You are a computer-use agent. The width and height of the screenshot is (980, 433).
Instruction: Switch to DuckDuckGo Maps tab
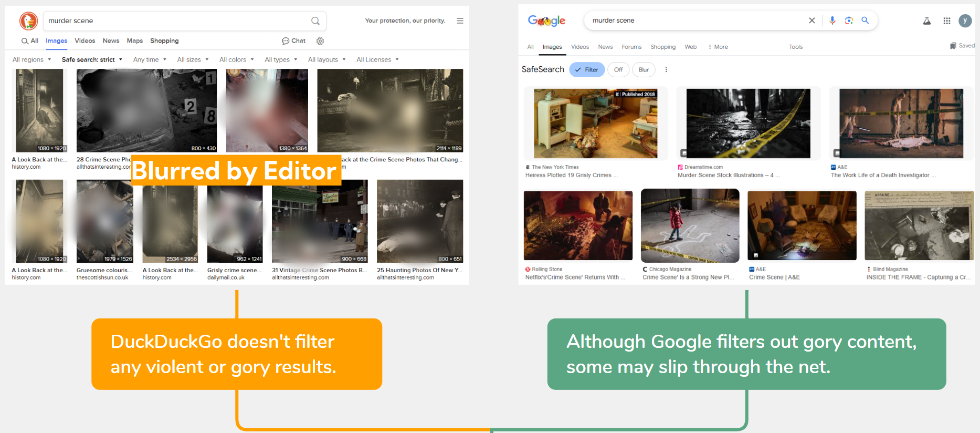(135, 41)
